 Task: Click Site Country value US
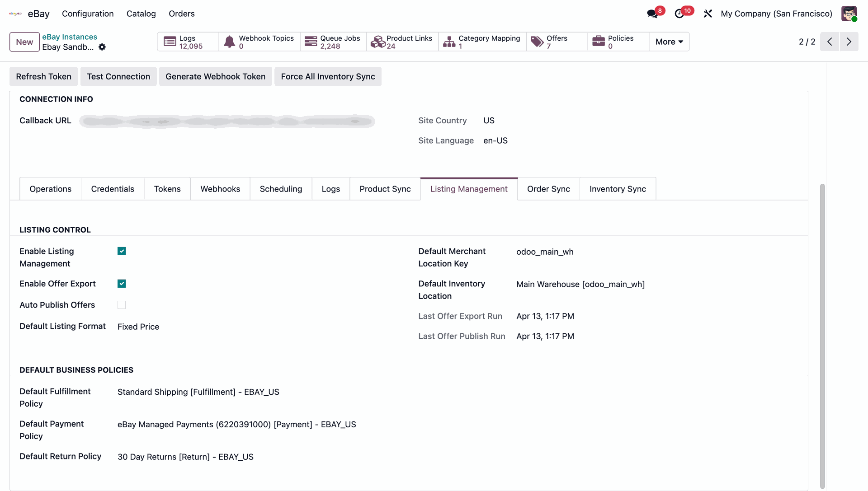tap(489, 121)
